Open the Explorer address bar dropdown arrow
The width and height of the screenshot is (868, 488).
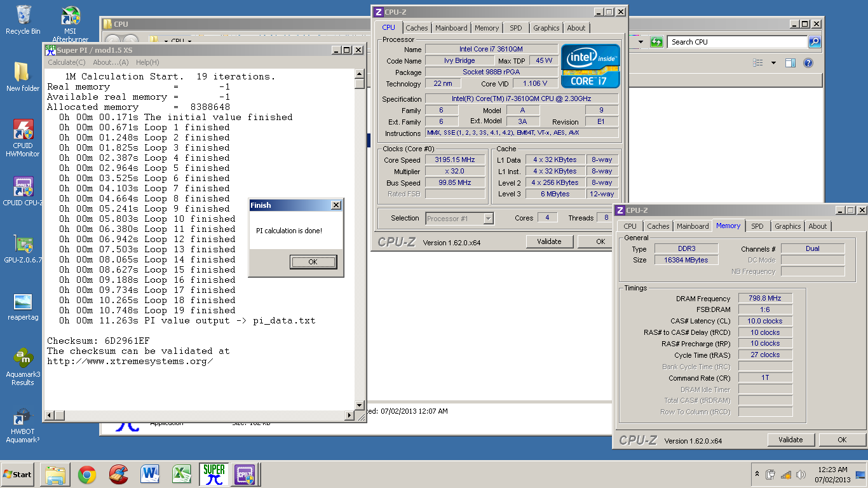(641, 42)
